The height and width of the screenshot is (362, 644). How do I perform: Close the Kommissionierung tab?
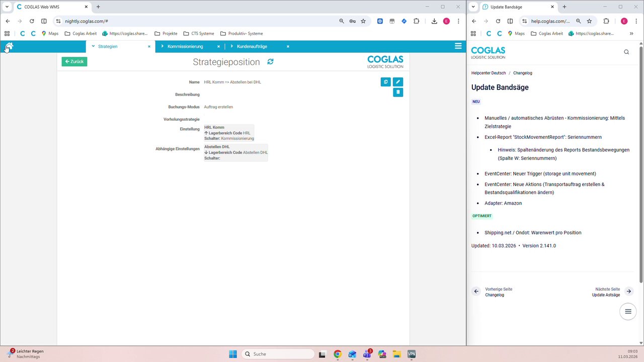[218, 46]
